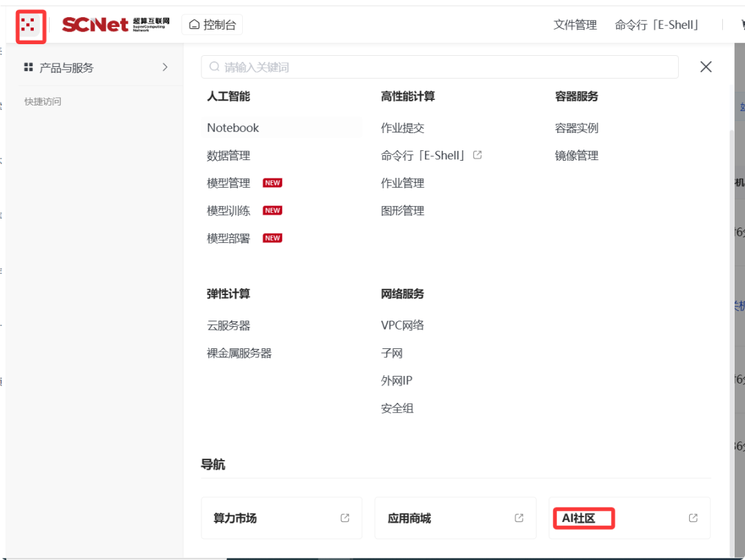Open 云服务器 under 弹性计算
The width and height of the screenshot is (745, 560).
click(228, 326)
